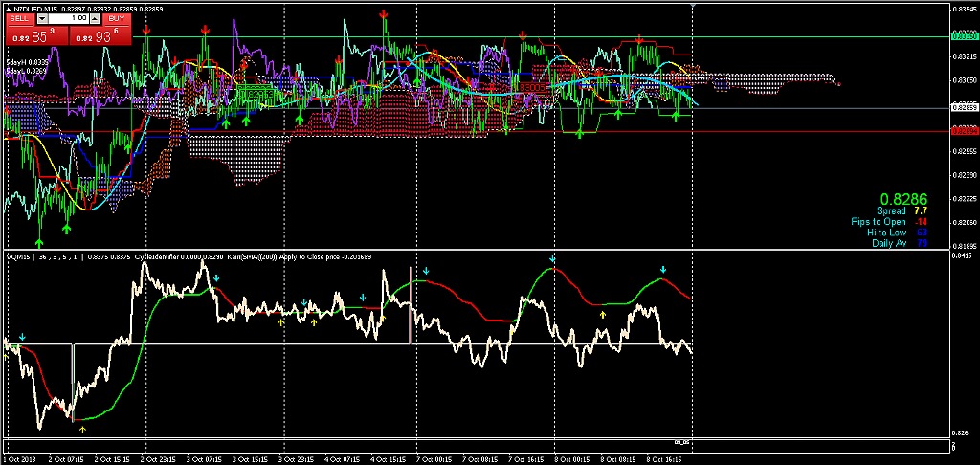Click the red BUY button
Screen dimensions: 980x465
click(x=116, y=18)
